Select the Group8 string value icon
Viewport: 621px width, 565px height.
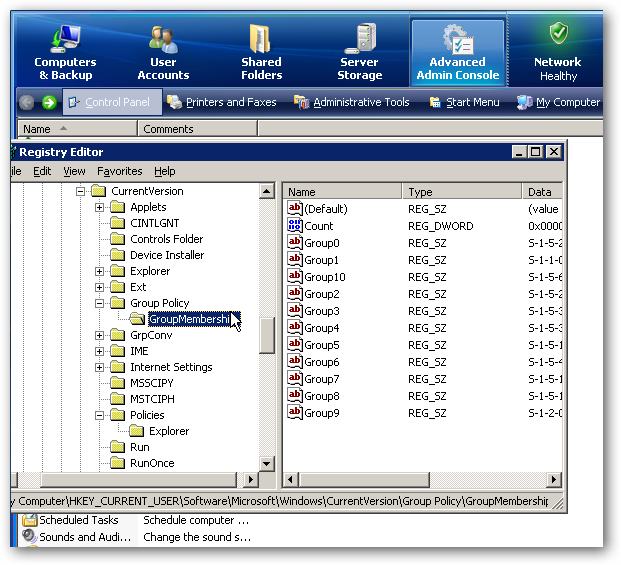coord(295,396)
